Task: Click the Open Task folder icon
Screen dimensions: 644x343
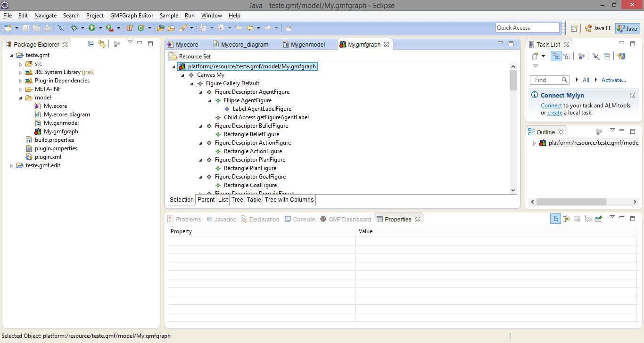Action: [171, 28]
